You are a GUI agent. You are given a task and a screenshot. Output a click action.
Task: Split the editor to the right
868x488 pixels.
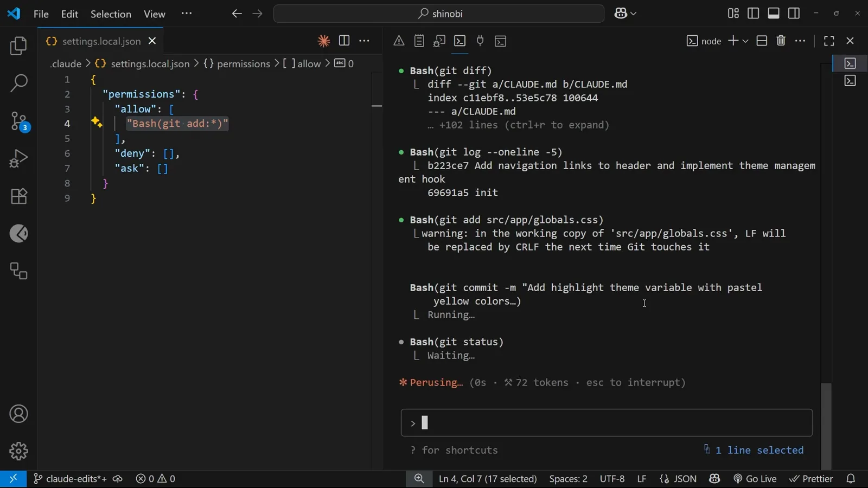click(344, 41)
